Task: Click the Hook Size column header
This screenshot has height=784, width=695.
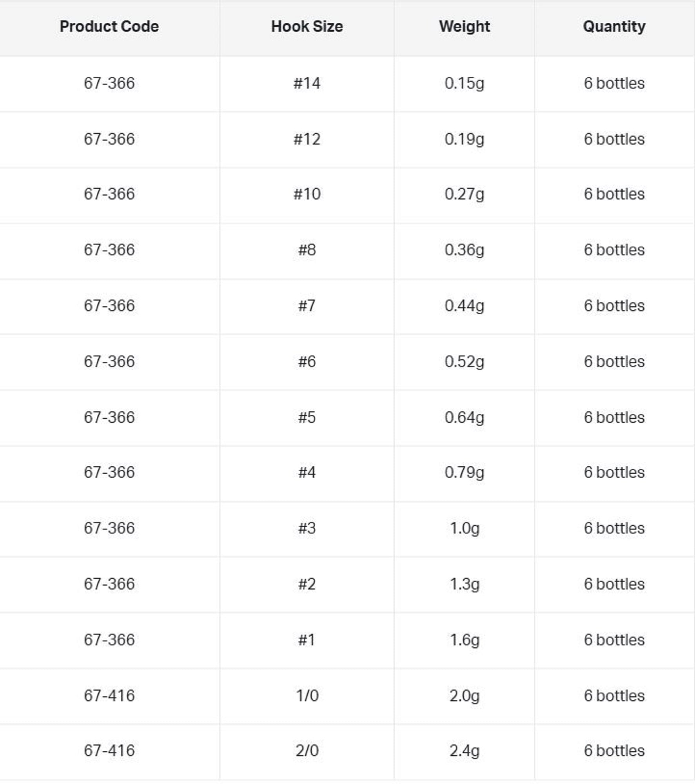Action: (307, 27)
